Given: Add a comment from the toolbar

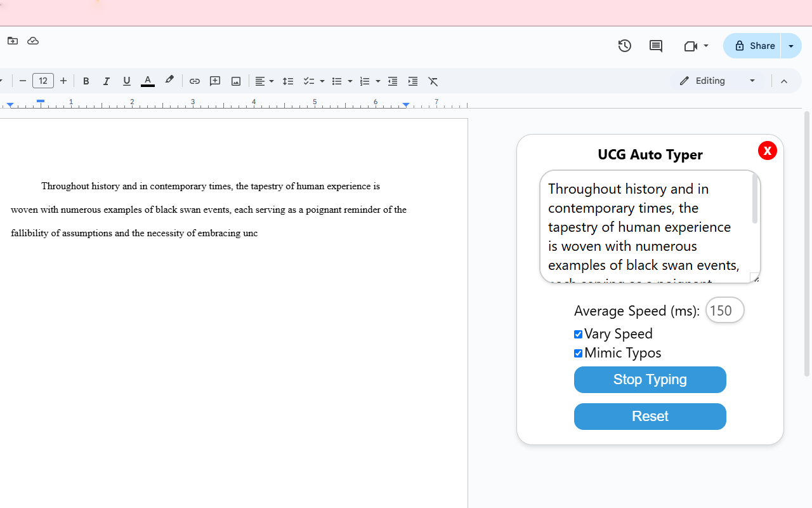Looking at the screenshot, I should click(x=215, y=81).
